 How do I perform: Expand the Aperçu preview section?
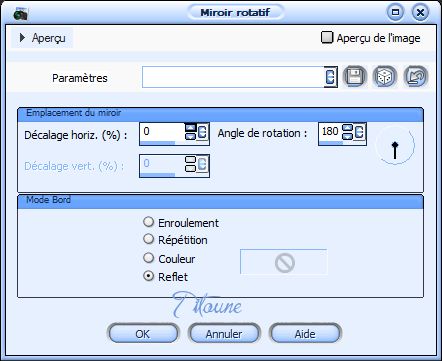click(22, 38)
